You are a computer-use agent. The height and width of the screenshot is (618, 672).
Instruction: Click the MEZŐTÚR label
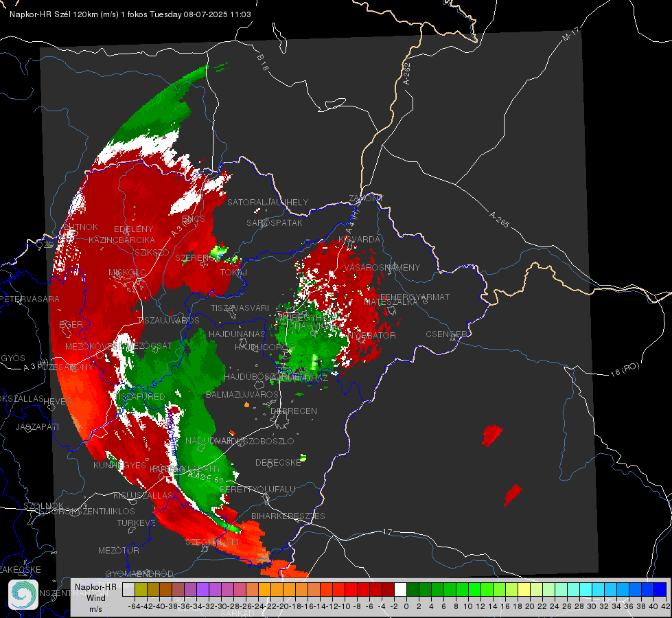tap(119, 550)
